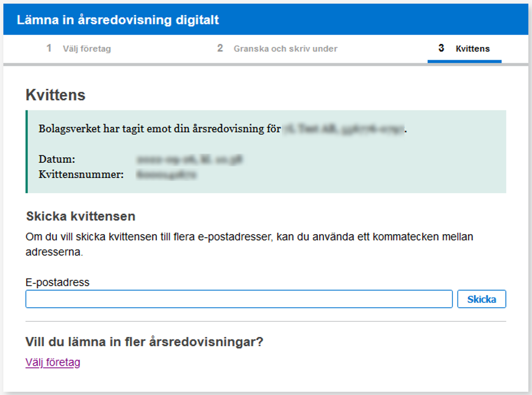The height and width of the screenshot is (395, 532).
Task: Open the Välj företag link
Action: coord(52,363)
